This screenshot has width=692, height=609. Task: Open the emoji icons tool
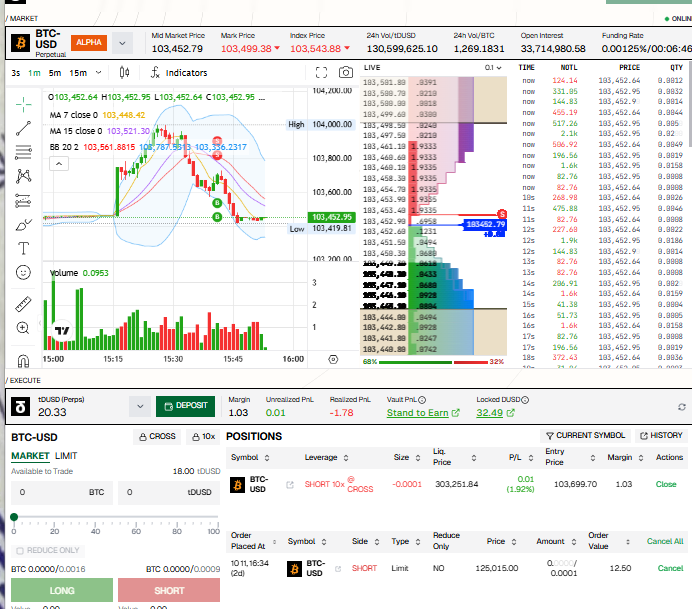click(x=23, y=272)
